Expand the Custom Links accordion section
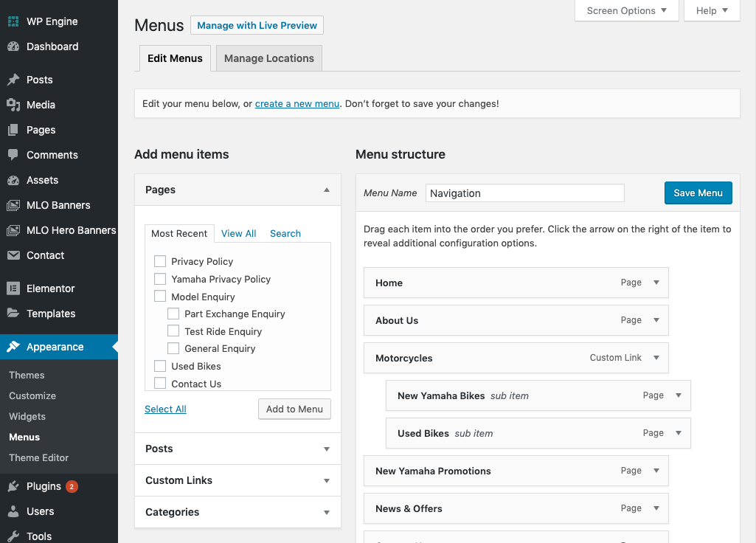756x543 pixels. pos(237,480)
